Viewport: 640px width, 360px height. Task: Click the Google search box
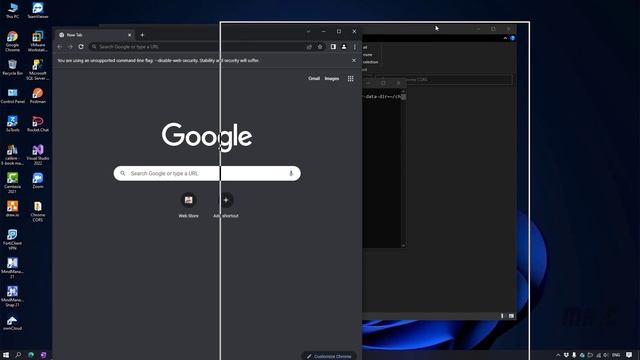coord(207,173)
